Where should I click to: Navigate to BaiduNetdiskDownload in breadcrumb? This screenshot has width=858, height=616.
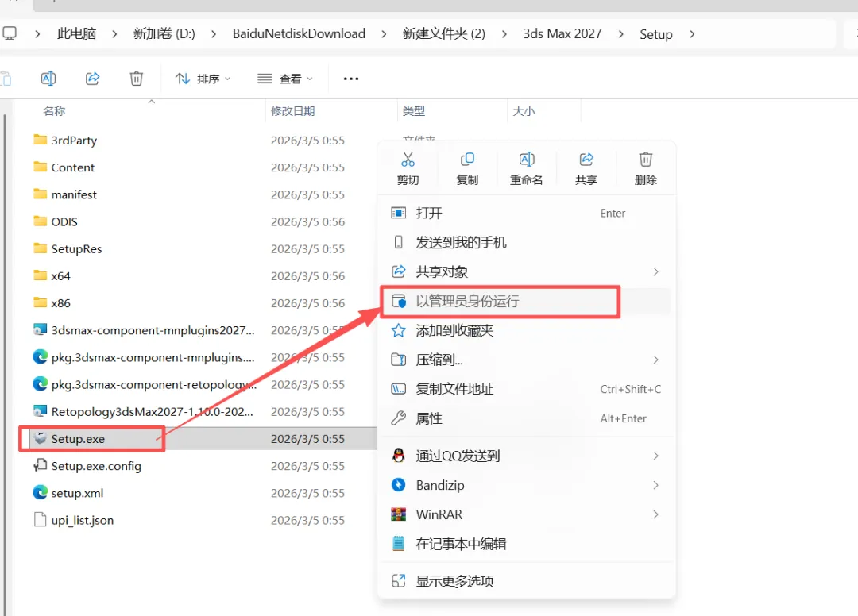tap(299, 34)
